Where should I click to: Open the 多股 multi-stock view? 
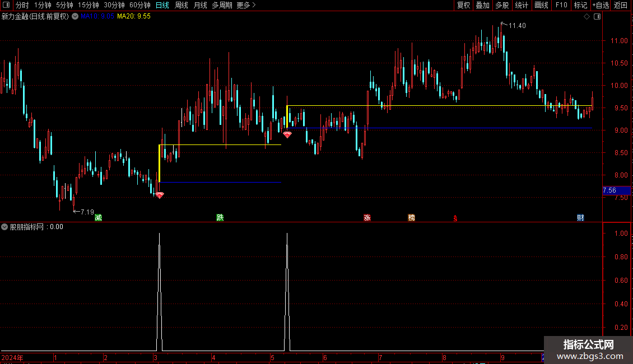click(x=502, y=5)
